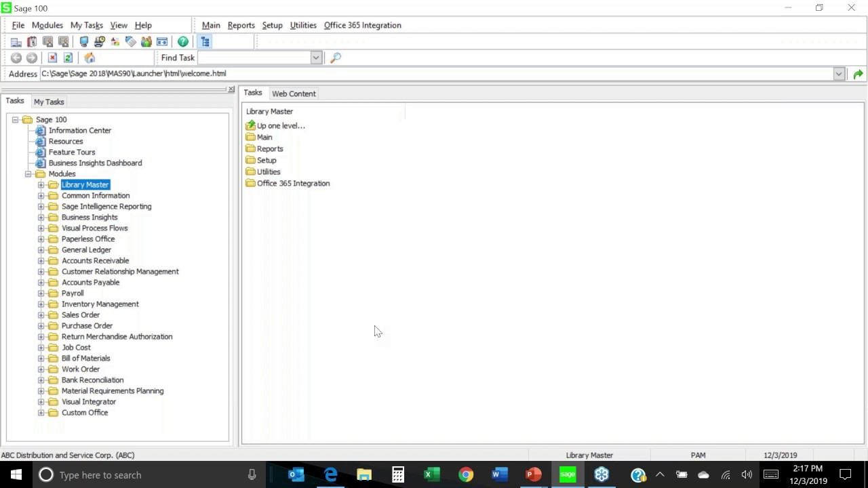Click inside the Find Task input box
868x488 pixels.
coord(254,58)
